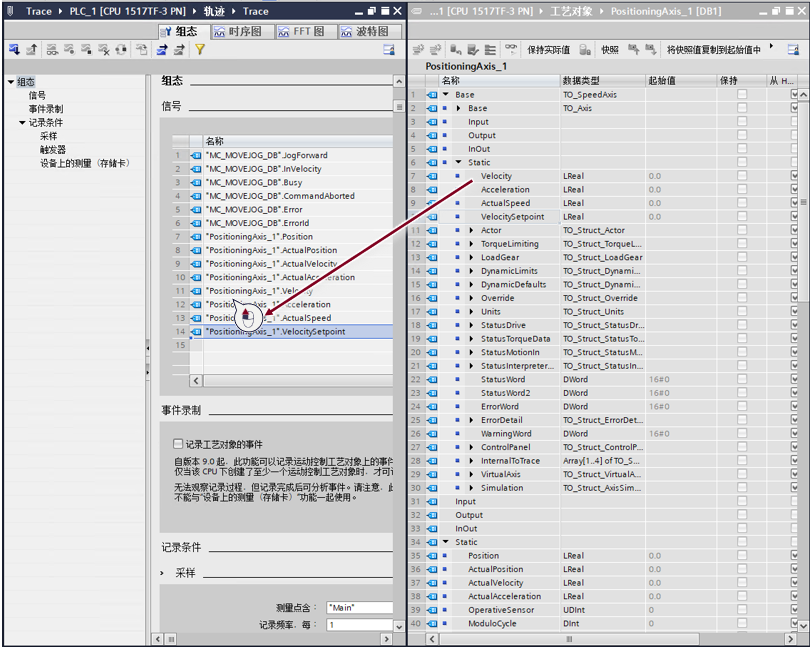
Task: Toggle 保持 checkbox for ActualPosition row
Action: click(742, 569)
